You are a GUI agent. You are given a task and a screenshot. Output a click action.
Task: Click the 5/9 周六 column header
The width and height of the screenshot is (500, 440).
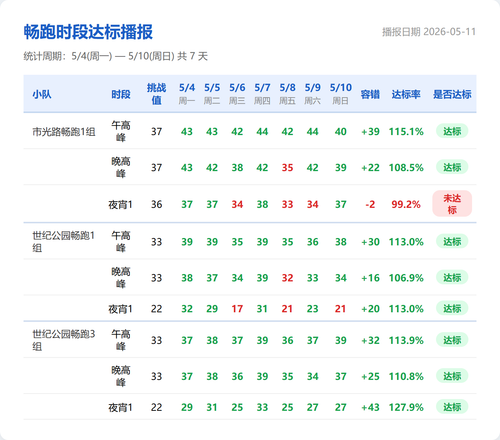click(312, 94)
